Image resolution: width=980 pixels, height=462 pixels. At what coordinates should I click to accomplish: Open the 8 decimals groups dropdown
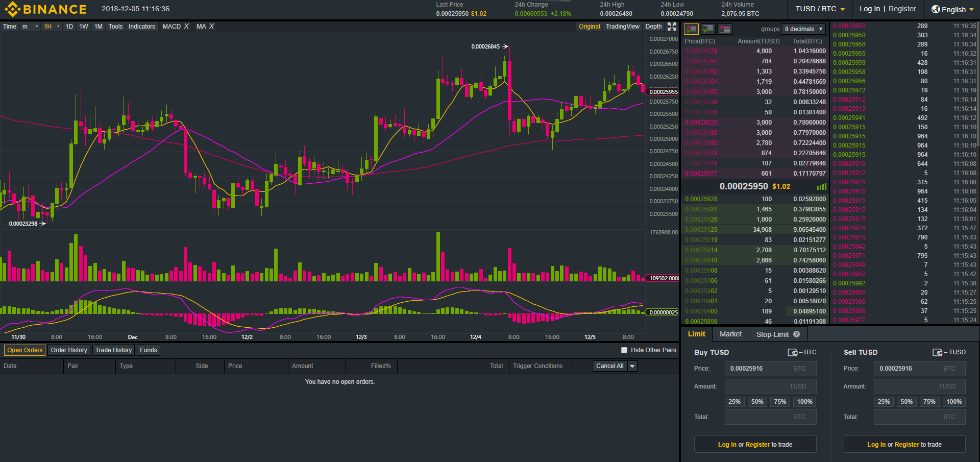tap(803, 29)
